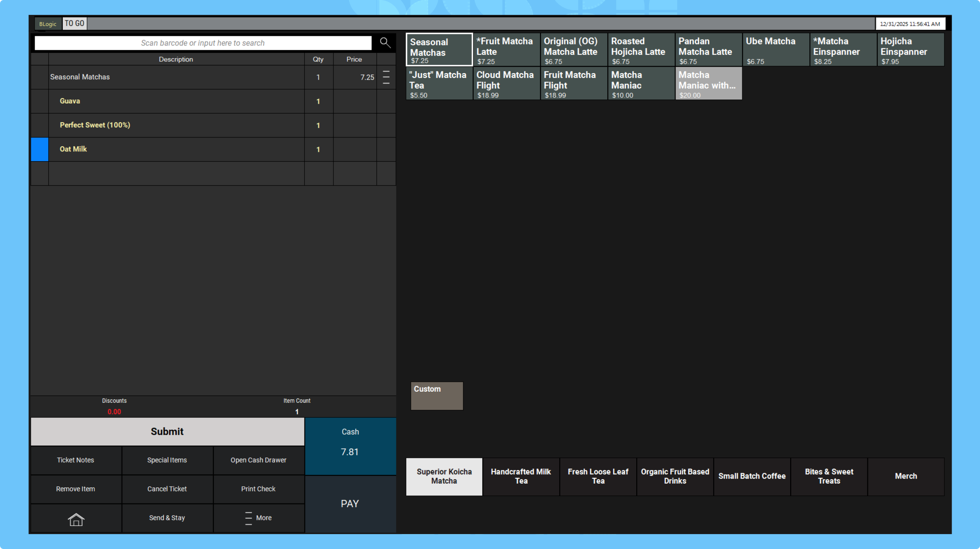The image size is (980, 549).
Task: Open Fresh Loose Leaf Tea category
Action: 598,477
